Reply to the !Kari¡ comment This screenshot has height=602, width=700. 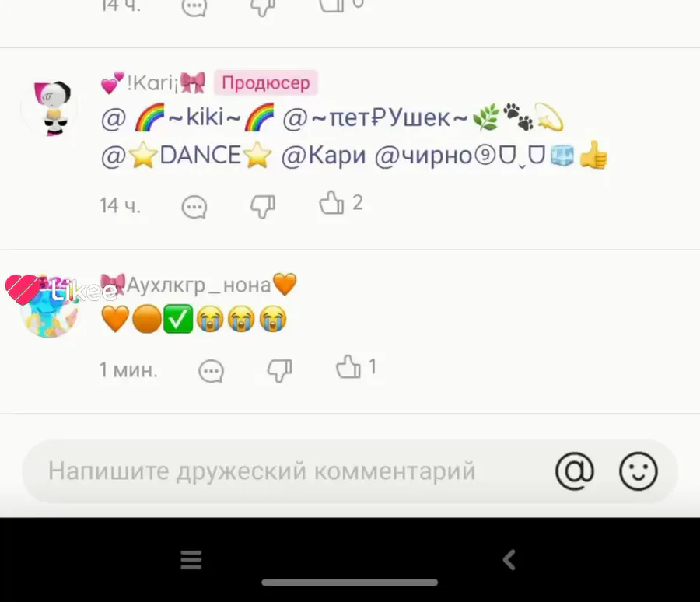pos(194,207)
